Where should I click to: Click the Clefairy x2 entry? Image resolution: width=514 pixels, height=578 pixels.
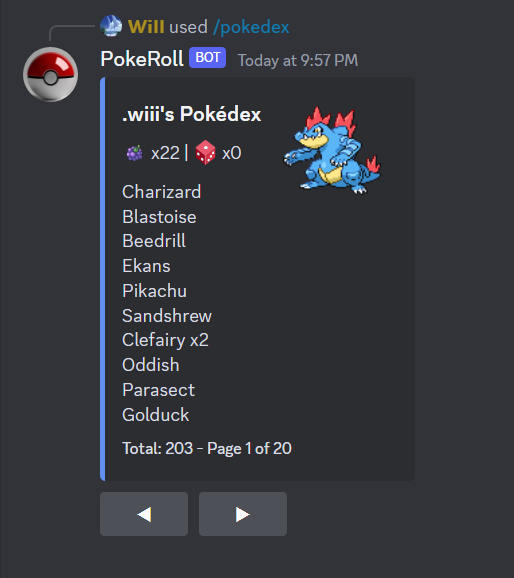[x=165, y=340]
